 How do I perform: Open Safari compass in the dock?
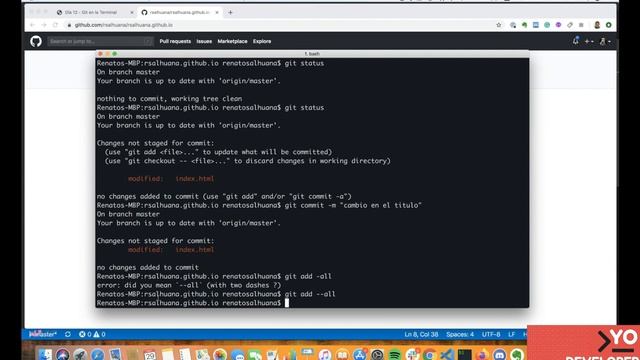[x=98, y=354]
